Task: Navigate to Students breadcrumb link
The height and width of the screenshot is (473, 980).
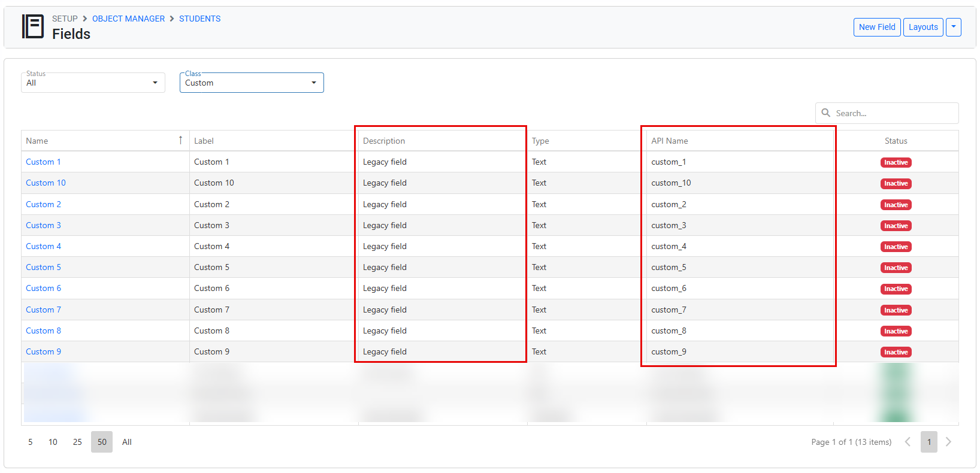Action: click(x=199, y=19)
